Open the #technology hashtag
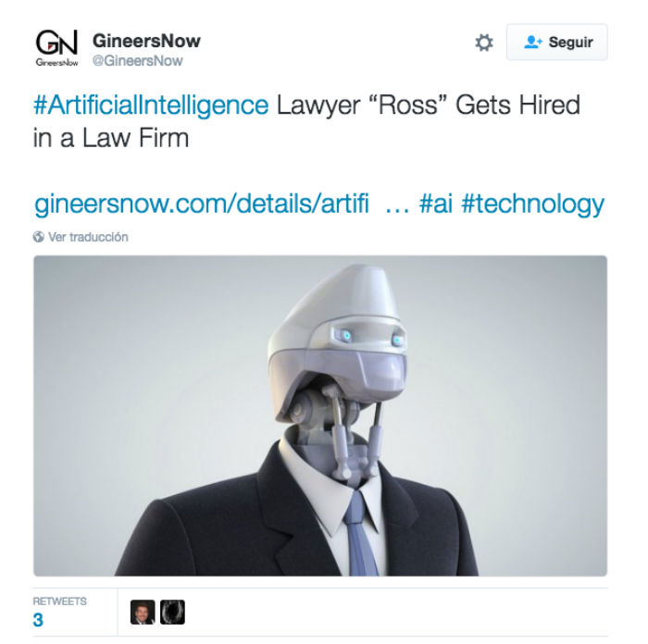Viewport: 648px width, 644px height. (532, 204)
